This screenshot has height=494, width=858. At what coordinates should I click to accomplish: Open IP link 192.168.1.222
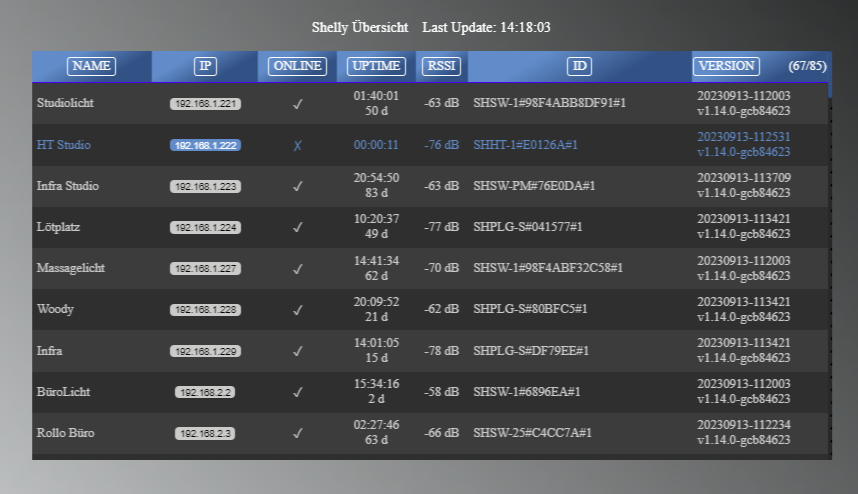(205, 146)
